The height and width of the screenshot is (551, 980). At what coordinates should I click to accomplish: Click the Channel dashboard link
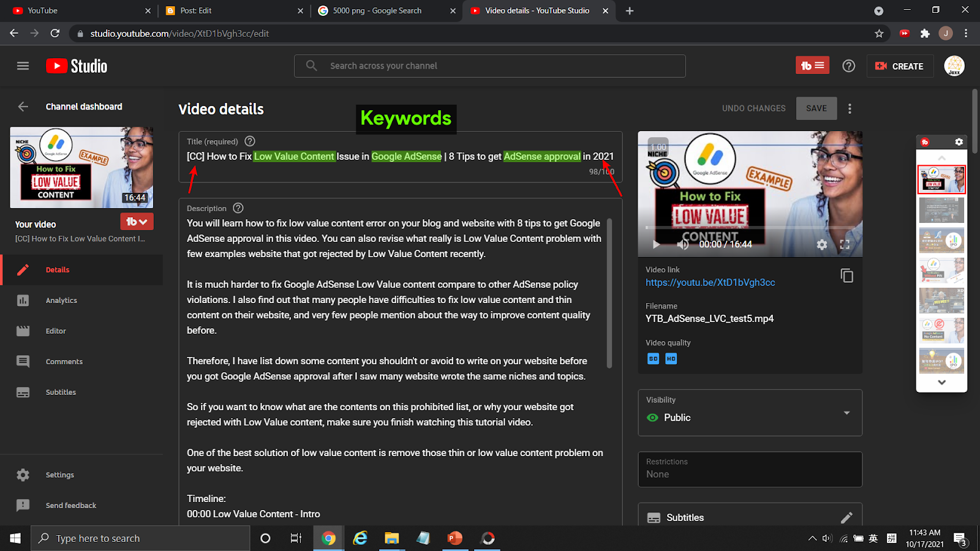point(84,107)
